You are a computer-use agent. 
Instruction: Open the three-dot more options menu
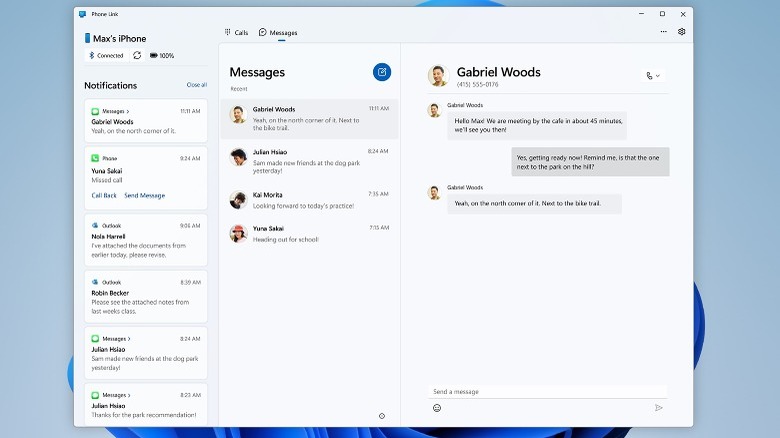[664, 32]
